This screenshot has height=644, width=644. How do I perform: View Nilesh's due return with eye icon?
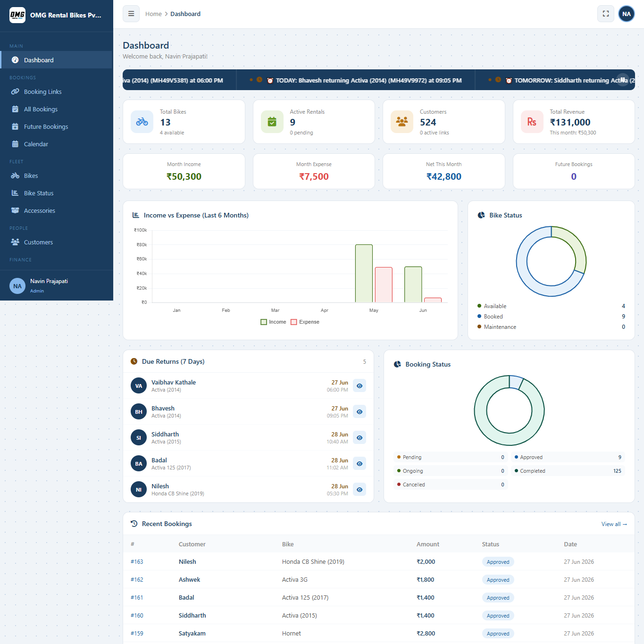[360, 490]
